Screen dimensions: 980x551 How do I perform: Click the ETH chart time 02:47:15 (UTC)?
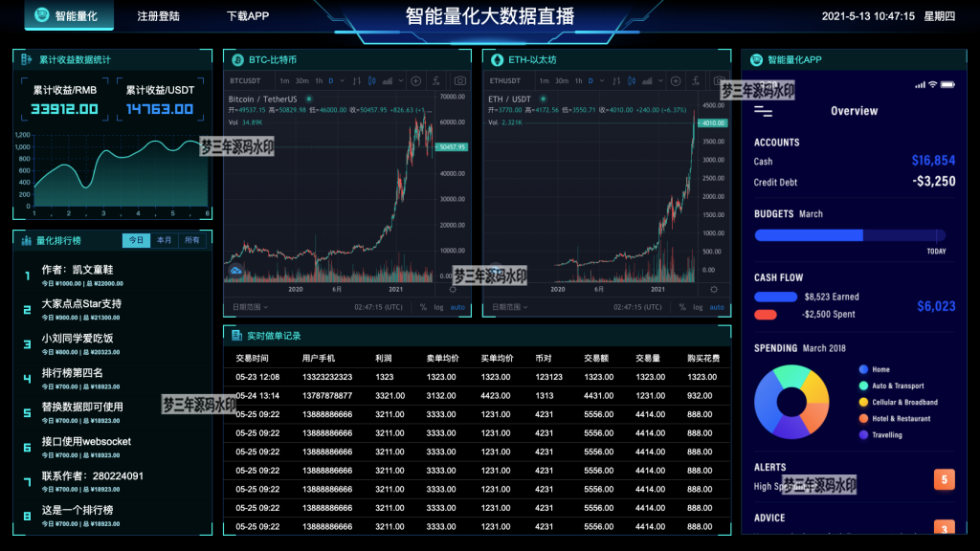[x=637, y=307]
